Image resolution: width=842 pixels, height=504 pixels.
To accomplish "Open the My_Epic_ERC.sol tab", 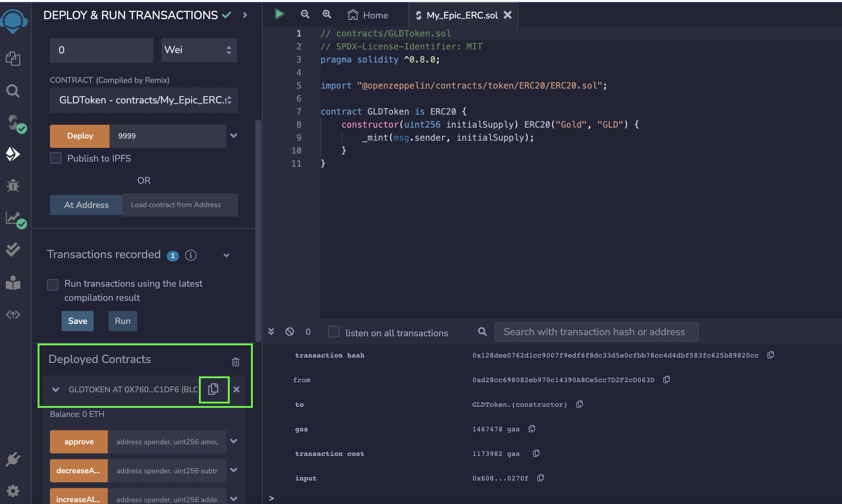I will coord(460,15).
